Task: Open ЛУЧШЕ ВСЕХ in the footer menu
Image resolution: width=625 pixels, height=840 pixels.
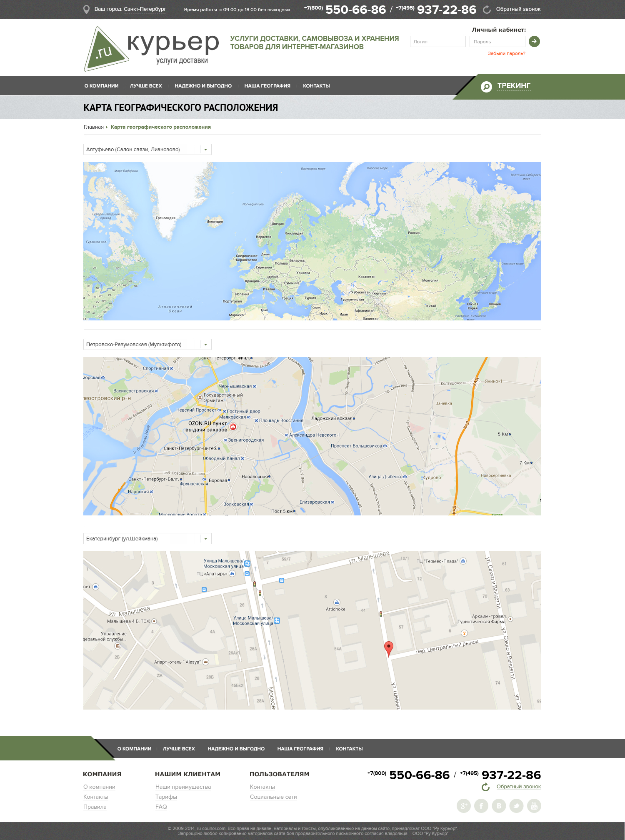Action: click(x=179, y=749)
